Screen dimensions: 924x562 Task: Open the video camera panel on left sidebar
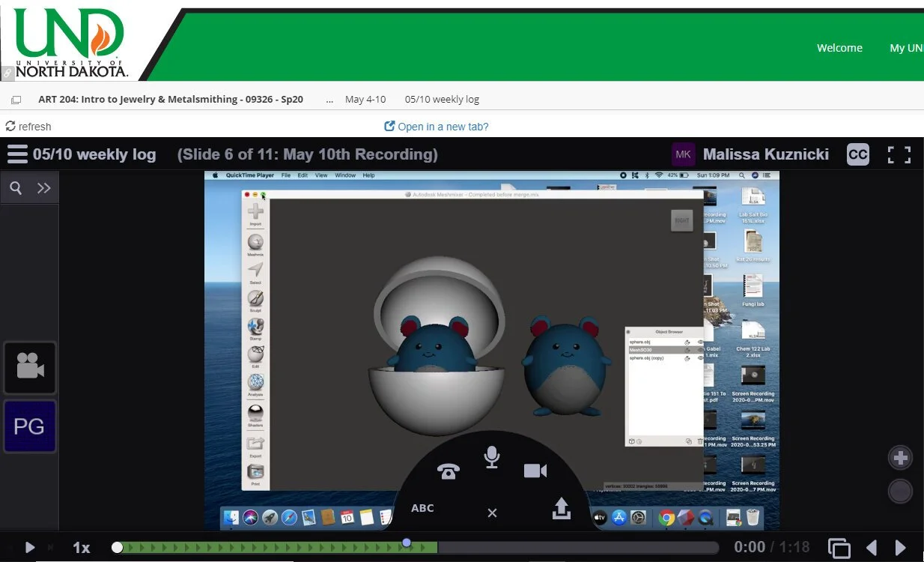click(x=30, y=368)
